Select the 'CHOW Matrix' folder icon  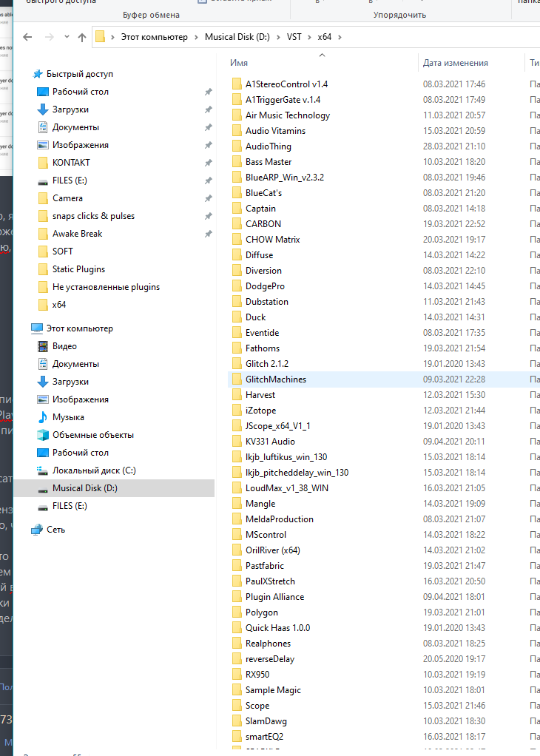pyautogui.click(x=237, y=240)
